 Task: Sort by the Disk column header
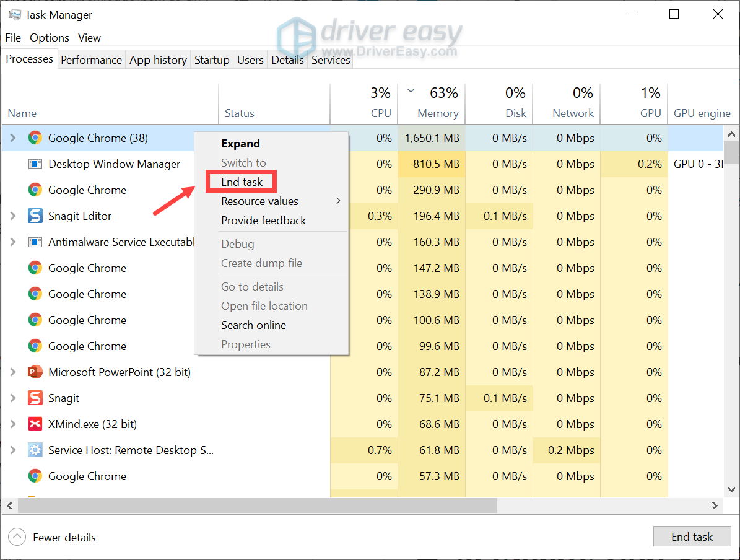[499, 104]
